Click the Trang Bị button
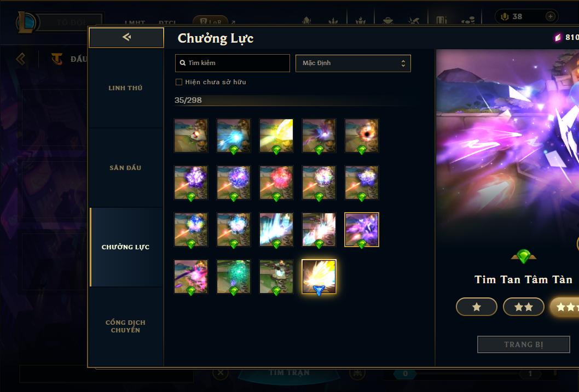Screen dimensions: 579x392 click(x=523, y=344)
